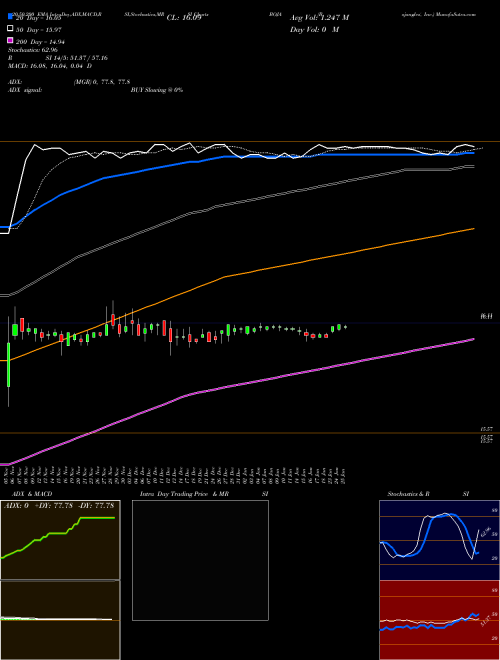Select the '200 Day = 14.94' legend text
The width and height of the screenshot is (500, 660).
[x=40, y=41]
